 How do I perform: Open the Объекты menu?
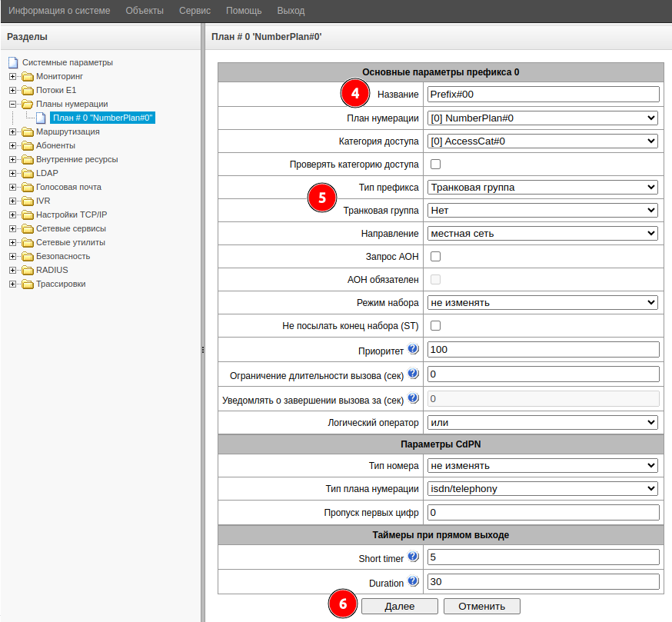144,11
